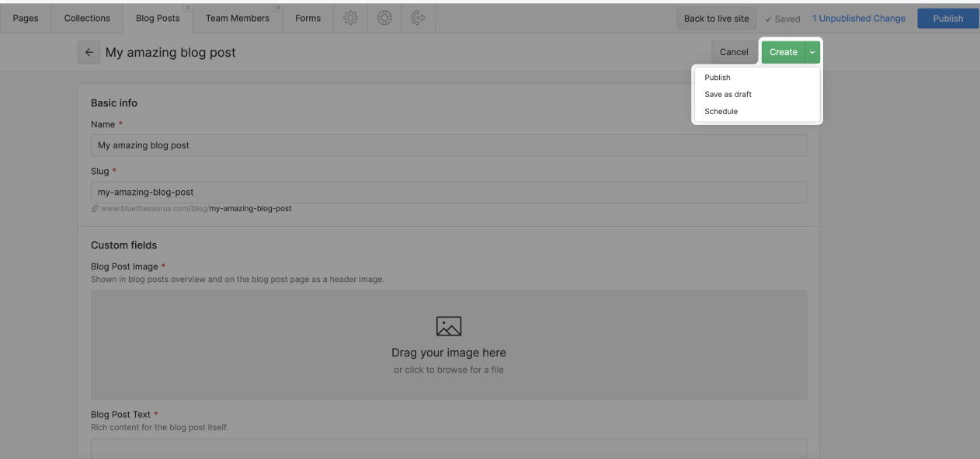Click the Blog Post Text rich content box
This screenshot has height=459, width=980.
pyautogui.click(x=449, y=448)
